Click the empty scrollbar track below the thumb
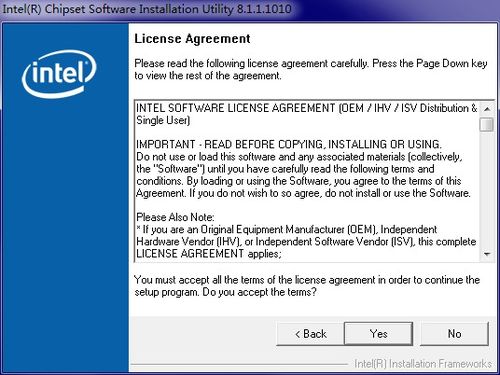The image size is (500, 375). (487, 190)
